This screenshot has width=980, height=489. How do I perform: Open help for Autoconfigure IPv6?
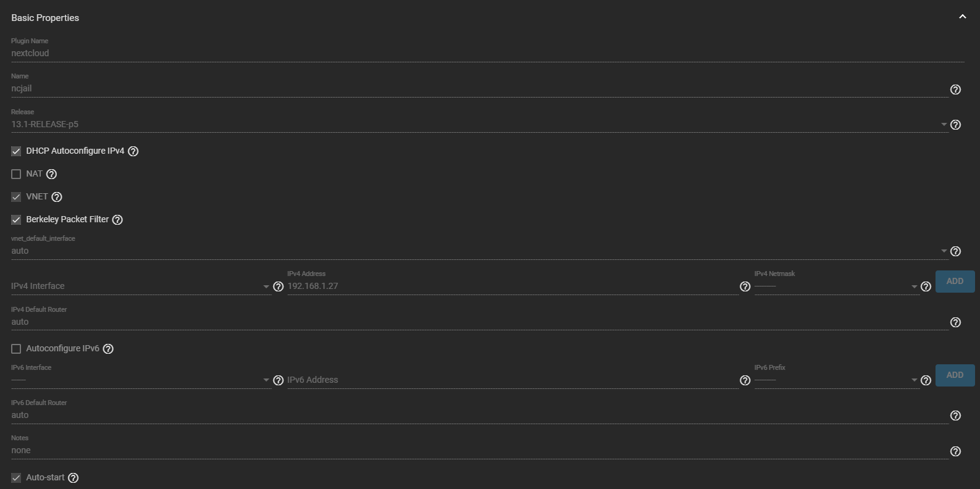click(x=108, y=349)
